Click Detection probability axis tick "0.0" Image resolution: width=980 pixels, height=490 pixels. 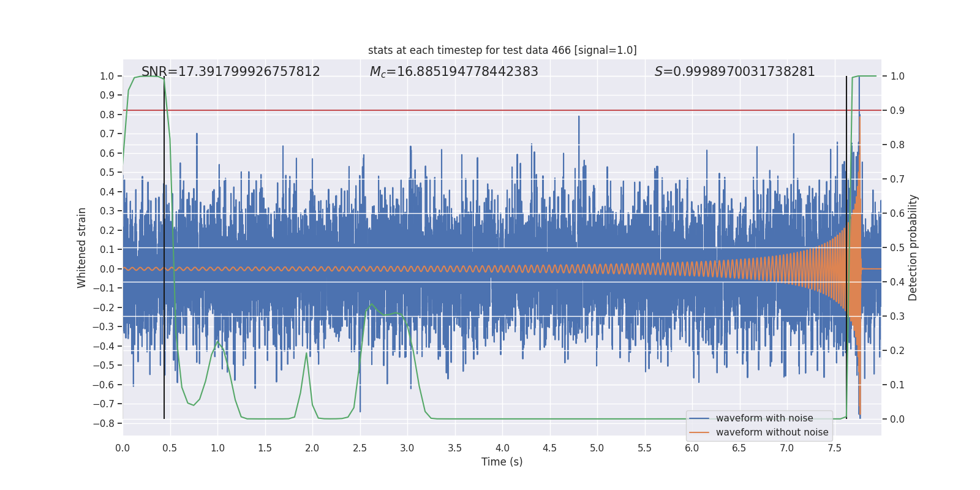coord(897,420)
